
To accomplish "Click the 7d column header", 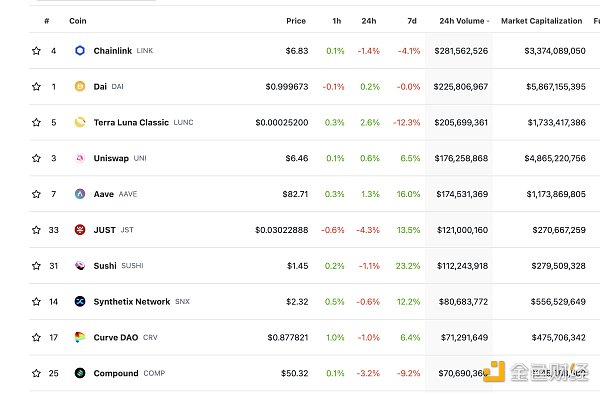I will point(412,21).
